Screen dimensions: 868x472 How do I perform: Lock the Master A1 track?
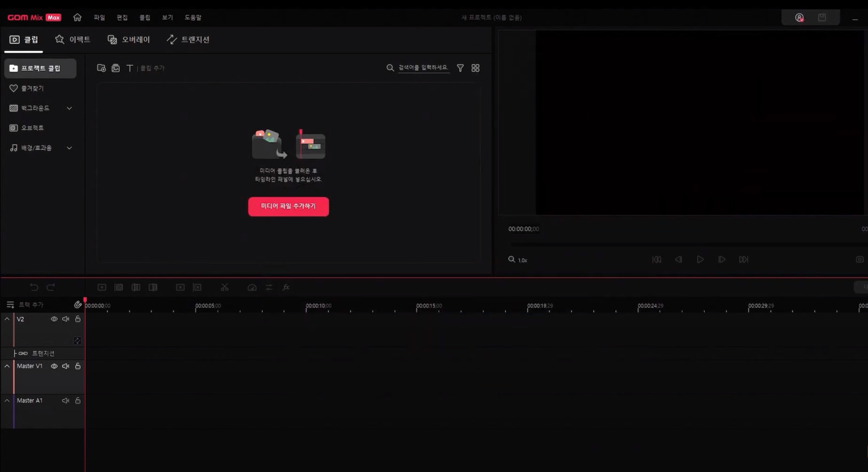[78, 401]
